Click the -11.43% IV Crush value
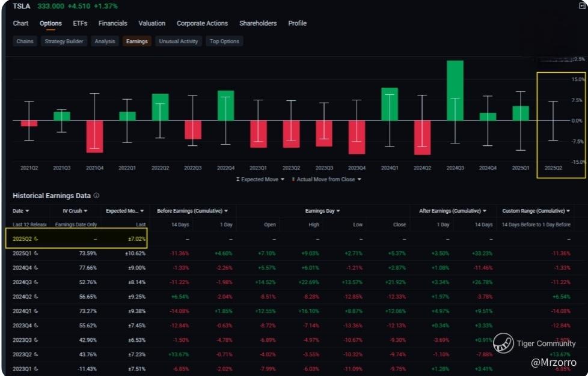 [87, 369]
